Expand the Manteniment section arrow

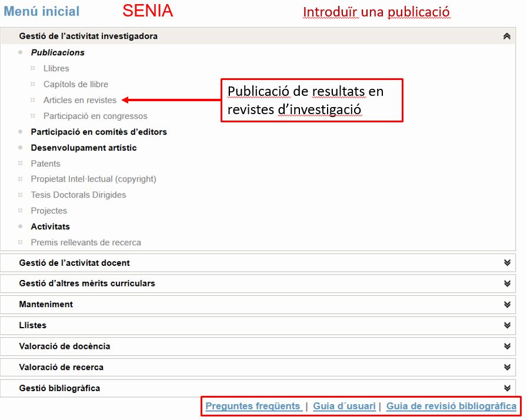[507, 305]
